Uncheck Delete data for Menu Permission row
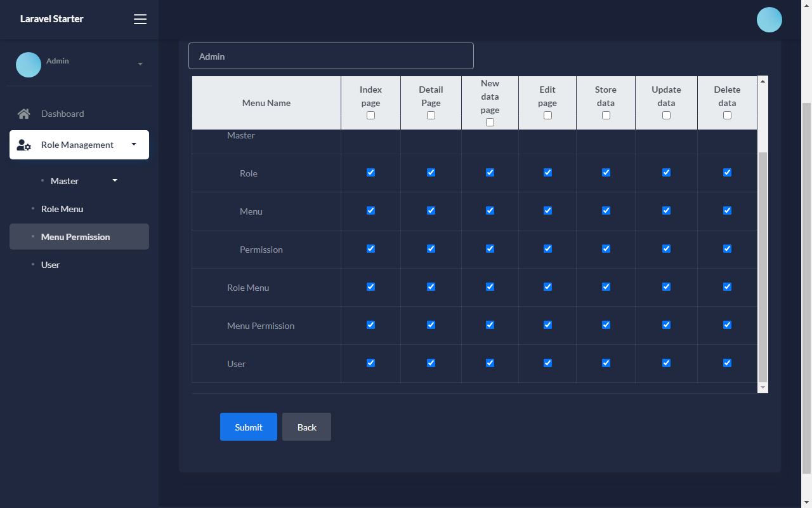The height and width of the screenshot is (508, 812). click(x=727, y=324)
